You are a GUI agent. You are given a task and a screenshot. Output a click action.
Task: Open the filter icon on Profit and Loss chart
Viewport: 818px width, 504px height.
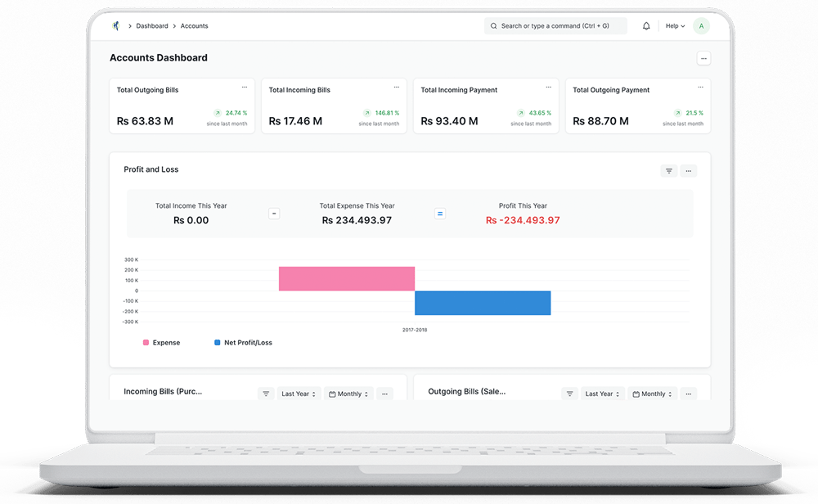click(x=668, y=170)
